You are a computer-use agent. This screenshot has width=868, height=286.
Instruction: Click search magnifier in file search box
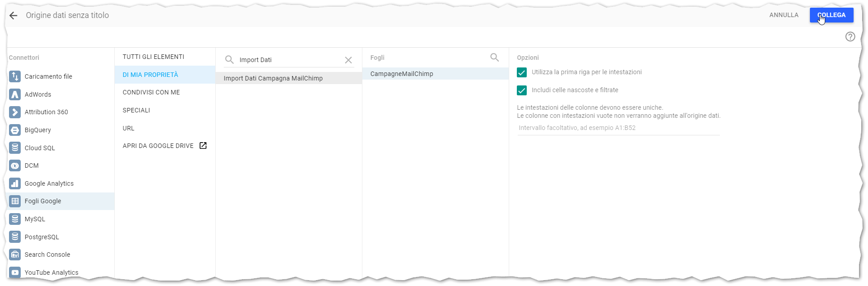click(229, 60)
